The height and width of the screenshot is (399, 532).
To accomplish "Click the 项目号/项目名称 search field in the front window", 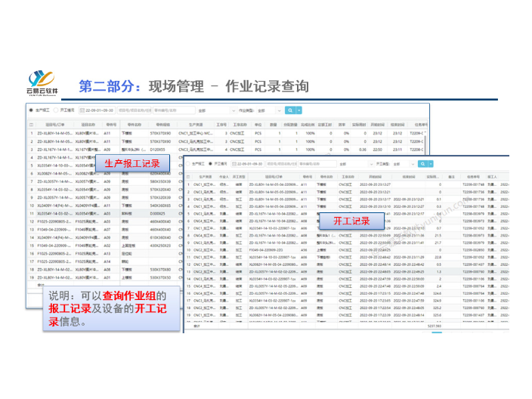I will point(281,164).
